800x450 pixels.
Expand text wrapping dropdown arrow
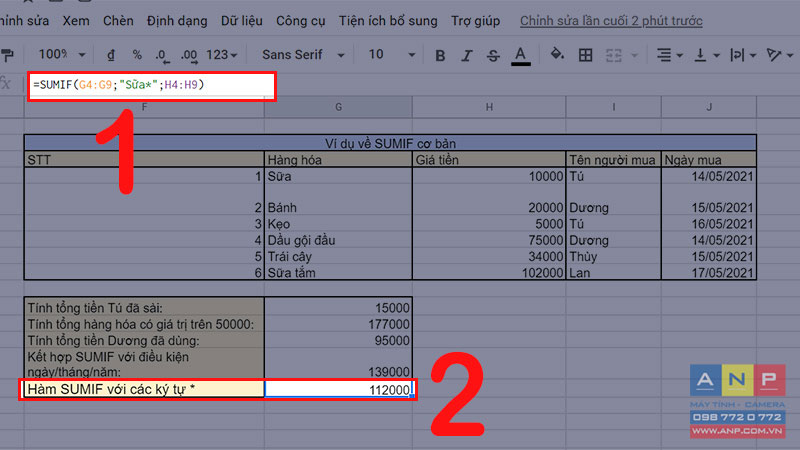click(753, 55)
